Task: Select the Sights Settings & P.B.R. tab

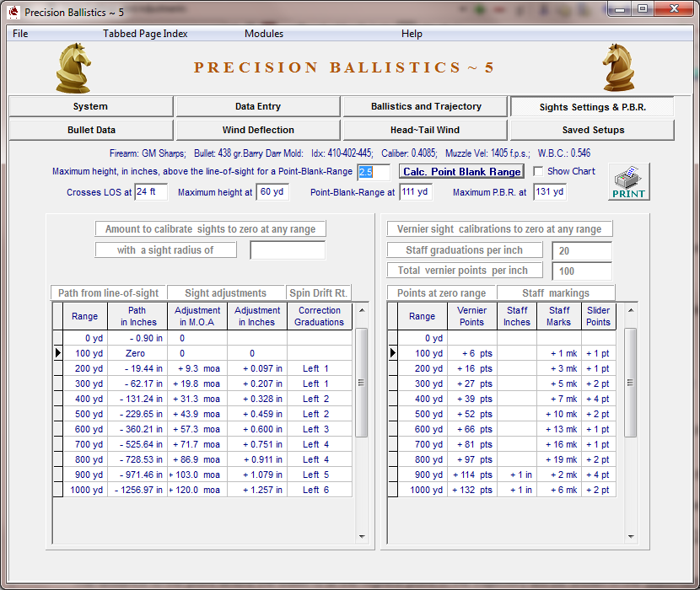Action: pyautogui.click(x=592, y=107)
